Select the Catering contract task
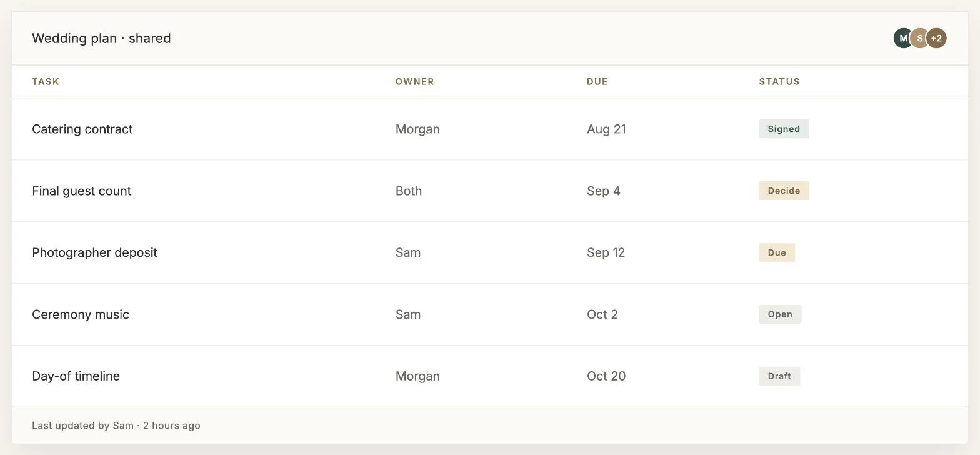The width and height of the screenshot is (980, 455). point(82,129)
